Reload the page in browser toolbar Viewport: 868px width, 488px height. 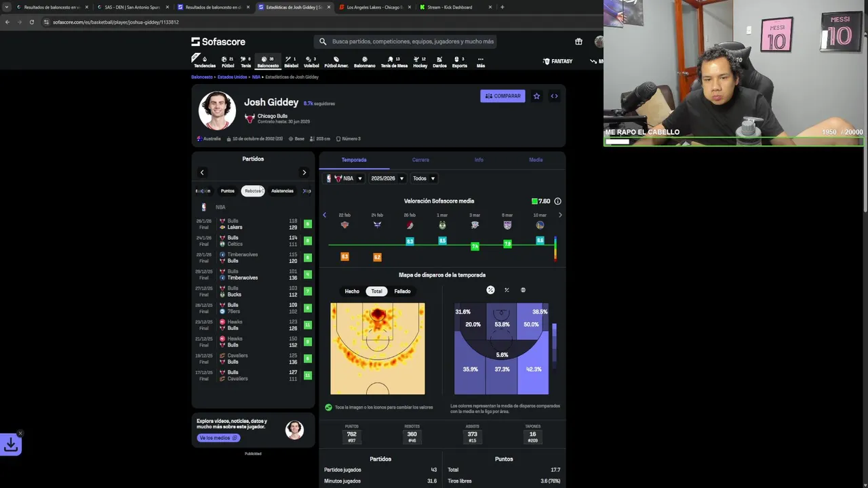[x=31, y=22]
